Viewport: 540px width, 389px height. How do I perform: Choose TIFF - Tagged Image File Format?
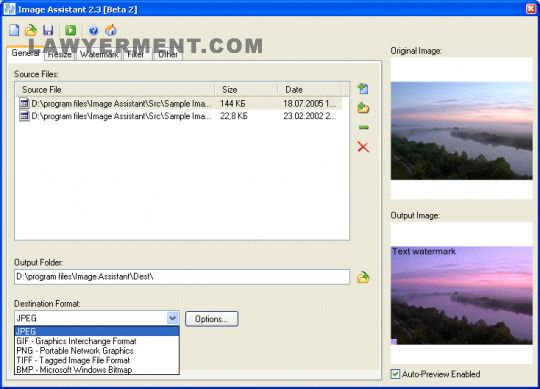(97, 360)
